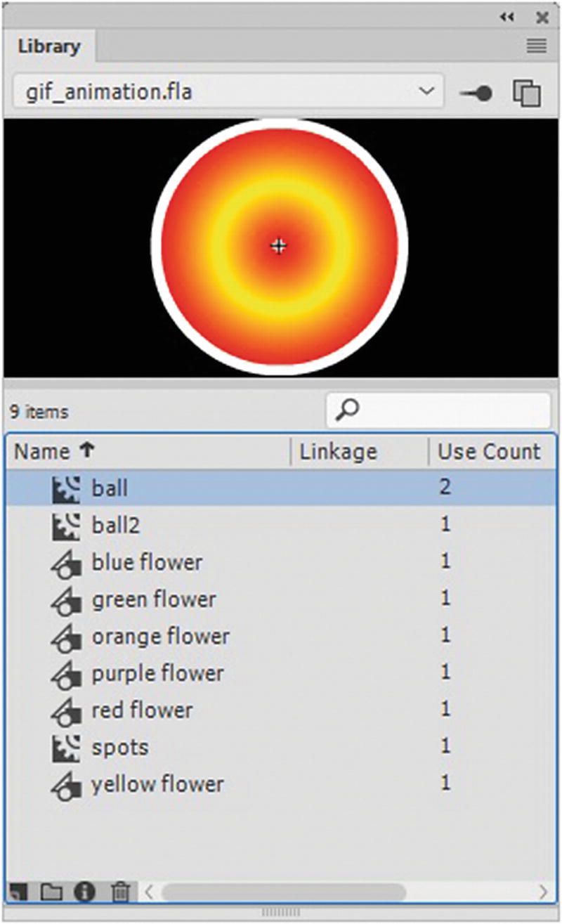Toggle the Pin Library button
Viewport: 562px width, 924px height.
(x=475, y=92)
